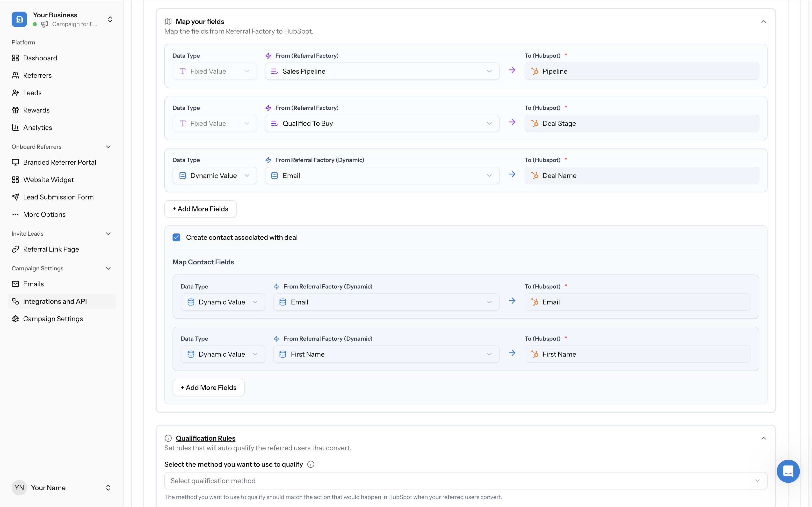Image resolution: width=812 pixels, height=507 pixels.
Task: Select the Dashboard icon in sidebar
Action: point(15,58)
